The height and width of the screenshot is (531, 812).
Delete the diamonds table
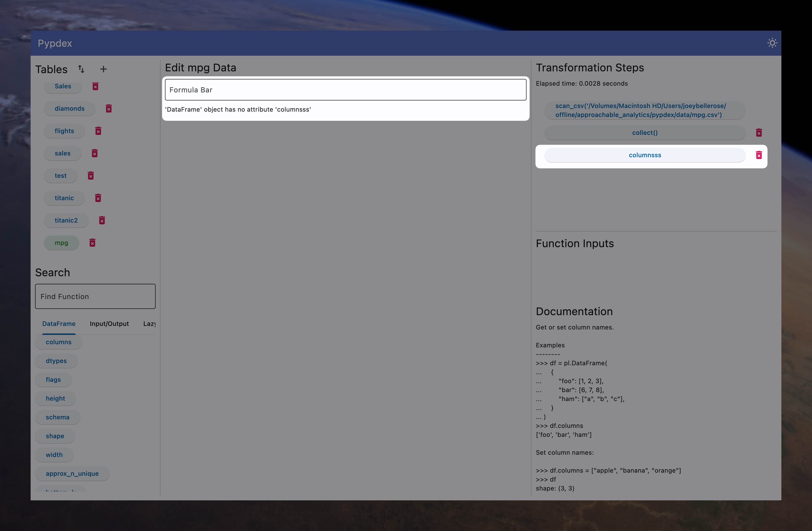click(109, 108)
